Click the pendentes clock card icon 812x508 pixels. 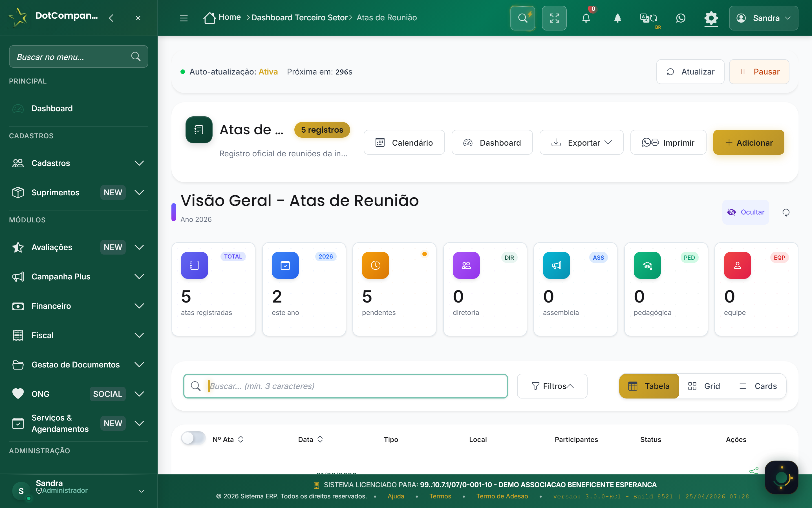click(376, 265)
